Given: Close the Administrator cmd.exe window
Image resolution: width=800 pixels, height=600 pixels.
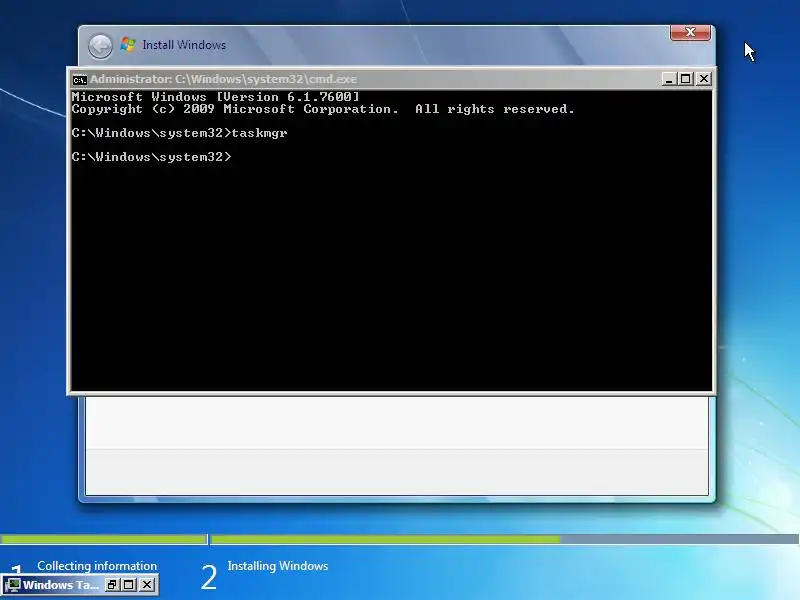Looking at the screenshot, I should (704, 79).
